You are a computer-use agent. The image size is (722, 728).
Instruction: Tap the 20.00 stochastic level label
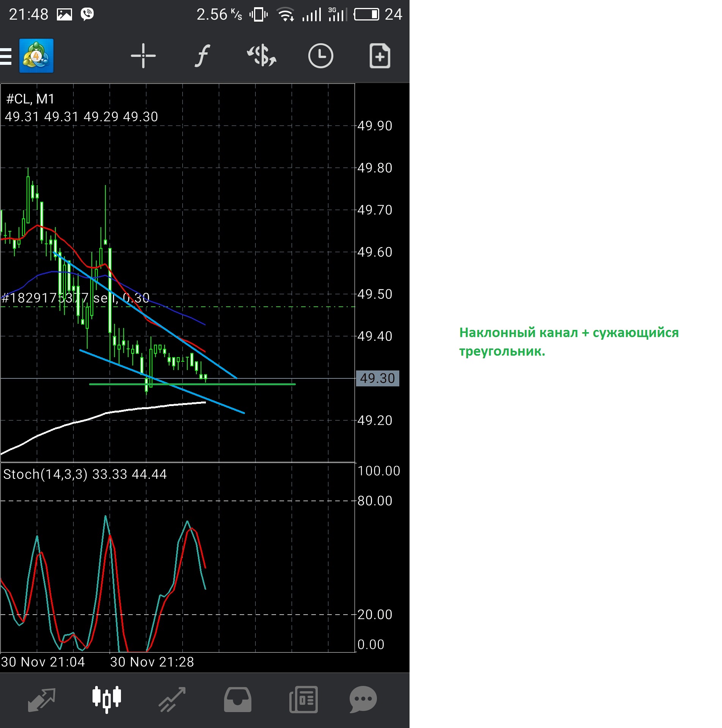375,615
